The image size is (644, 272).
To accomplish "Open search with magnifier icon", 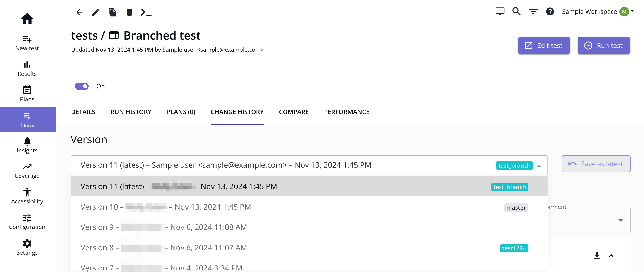I will (x=516, y=11).
